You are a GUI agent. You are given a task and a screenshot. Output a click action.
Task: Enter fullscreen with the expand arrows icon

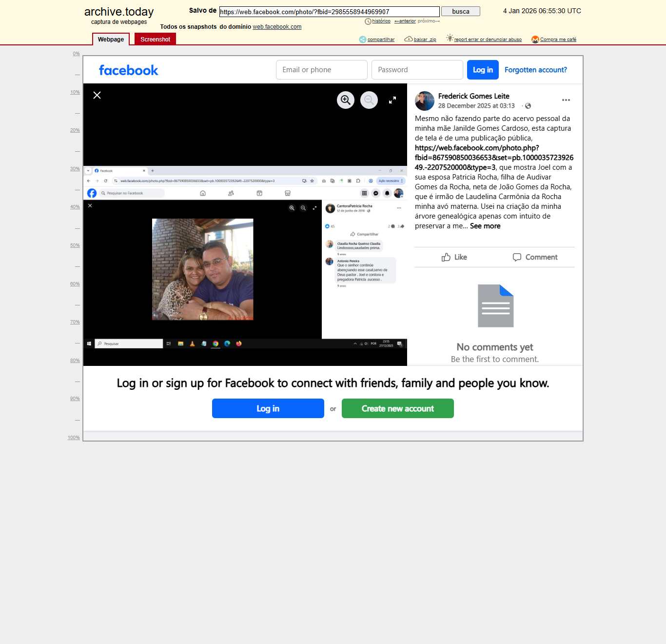pyautogui.click(x=392, y=100)
